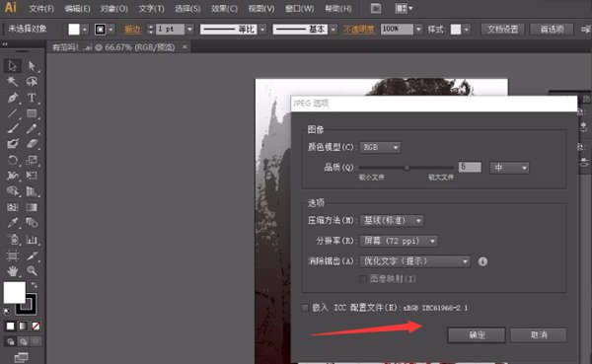The height and width of the screenshot is (364, 592).
Task: Select the Type tool
Action: (x=32, y=98)
